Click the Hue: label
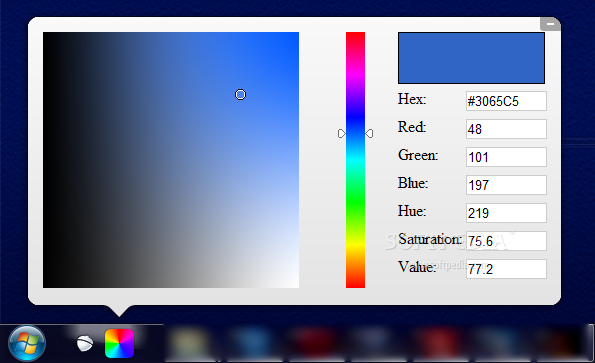Screen dimensions: 595x363 412,211
